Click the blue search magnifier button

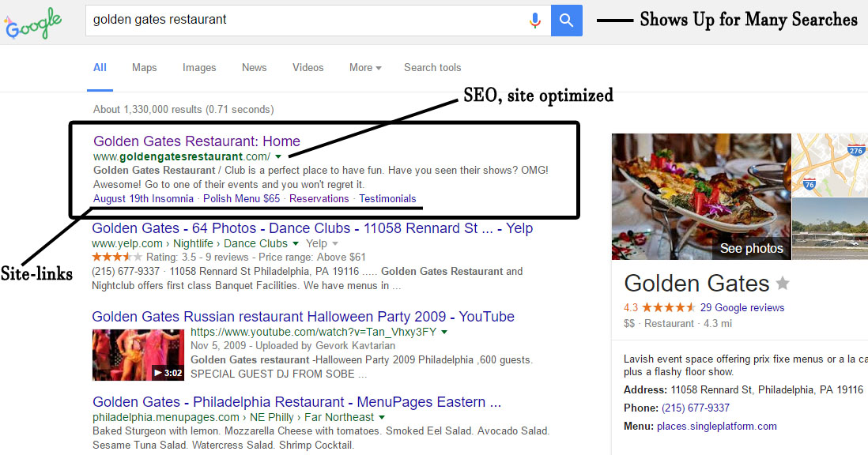566,21
